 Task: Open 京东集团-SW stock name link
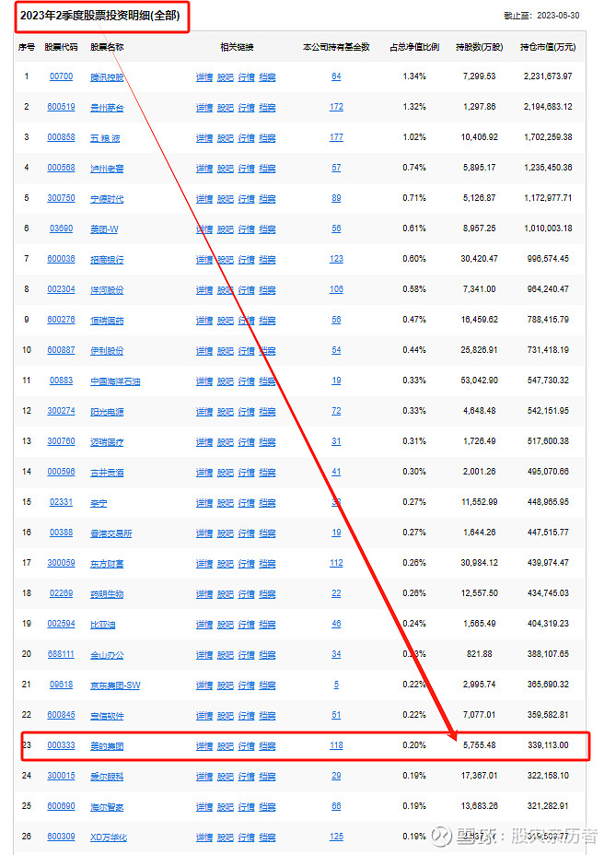(115, 685)
